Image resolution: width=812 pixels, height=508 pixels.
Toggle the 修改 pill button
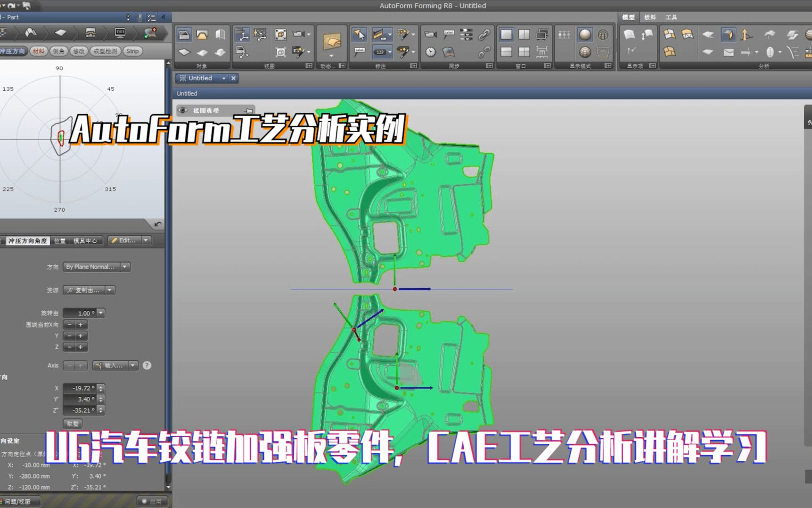(x=79, y=51)
